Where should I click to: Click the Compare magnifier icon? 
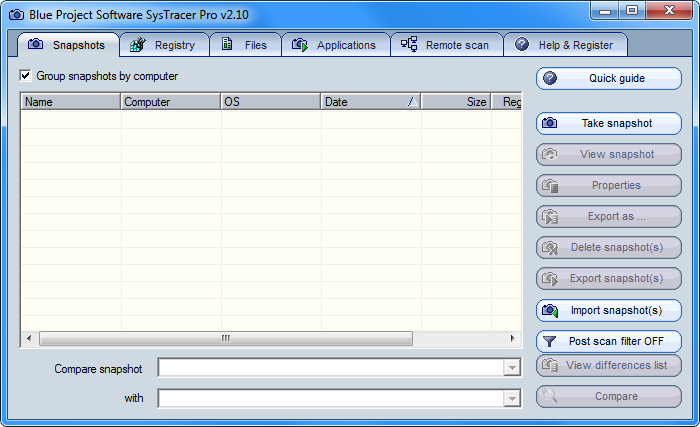point(549,395)
